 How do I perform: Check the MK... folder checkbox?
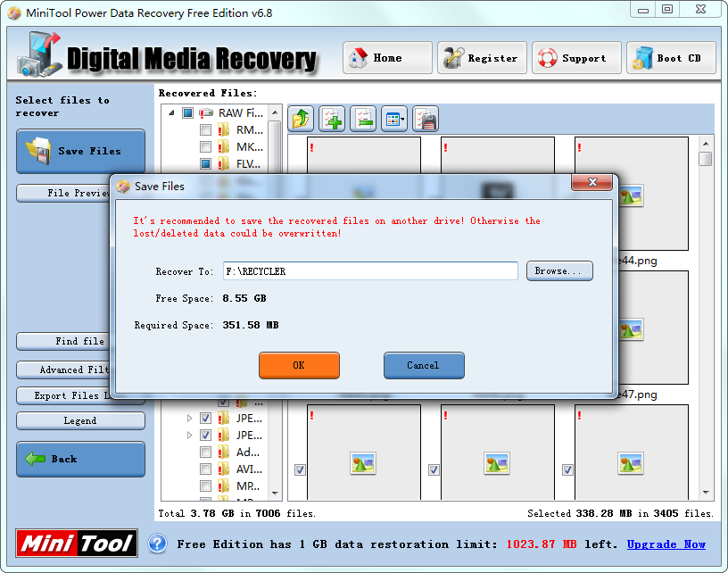pos(205,146)
